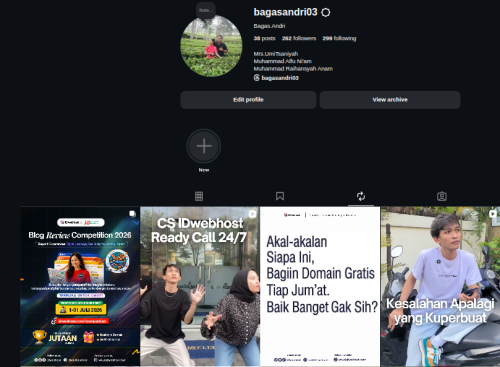Open Kesalahan Apalagi yang Kuperbuat reel

coord(440,286)
